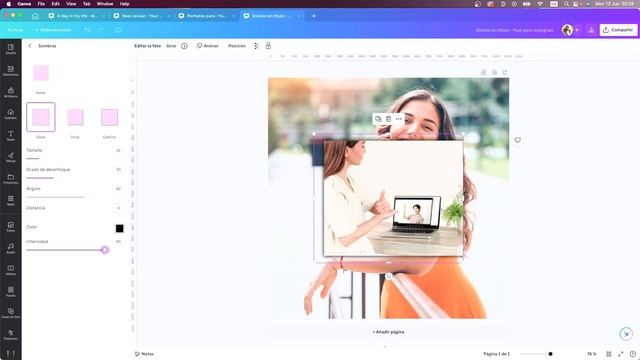Click the Intensidad value field
The height and width of the screenshot is (360, 640).
(118, 242)
